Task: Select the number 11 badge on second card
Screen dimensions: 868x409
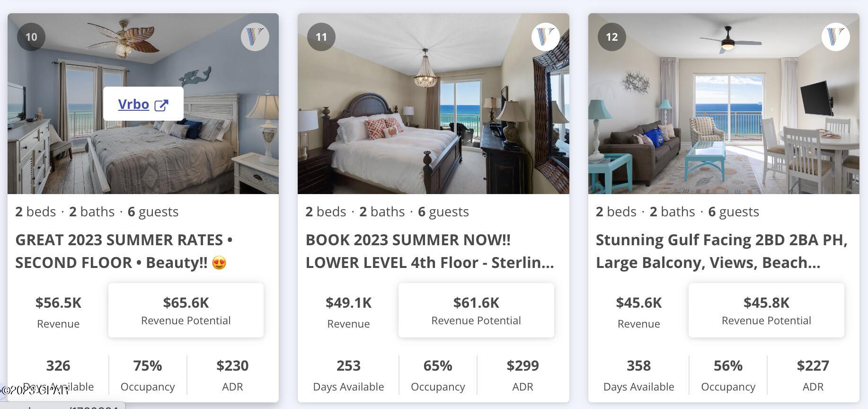Action: 322,36
